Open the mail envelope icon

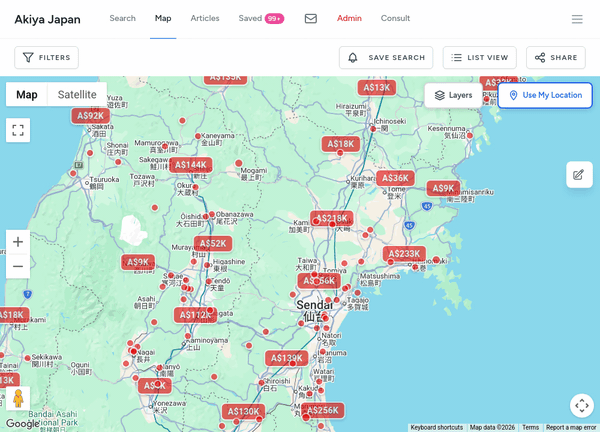(311, 18)
